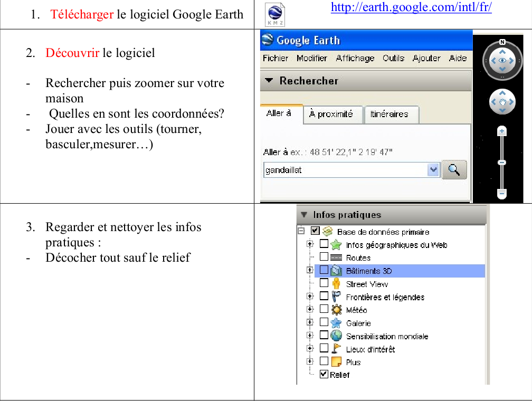Click look right arrow on eye control
The width and height of the screenshot is (532, 401).
[511, 61]
